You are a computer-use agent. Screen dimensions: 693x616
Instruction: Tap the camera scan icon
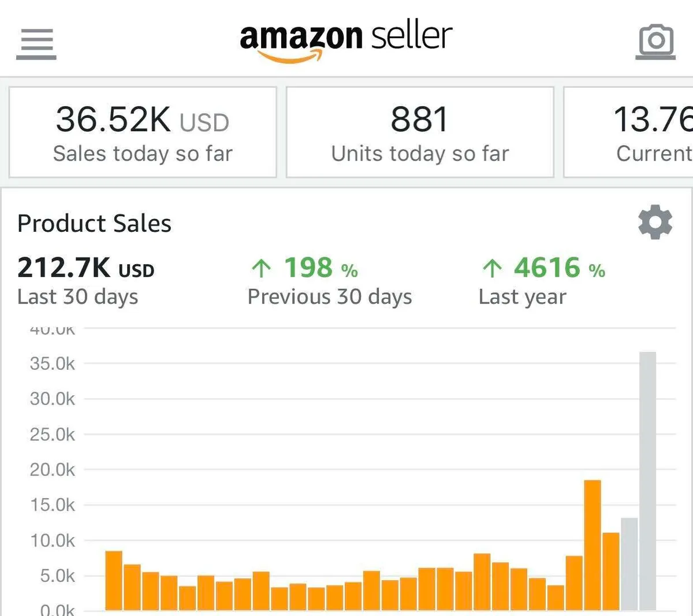[655, 42]
